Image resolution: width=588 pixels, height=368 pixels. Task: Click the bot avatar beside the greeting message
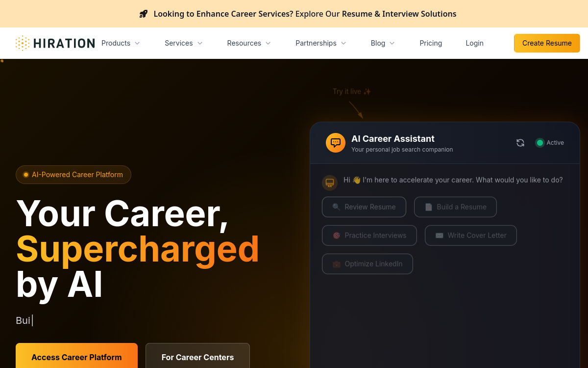[x=330, y=183]
